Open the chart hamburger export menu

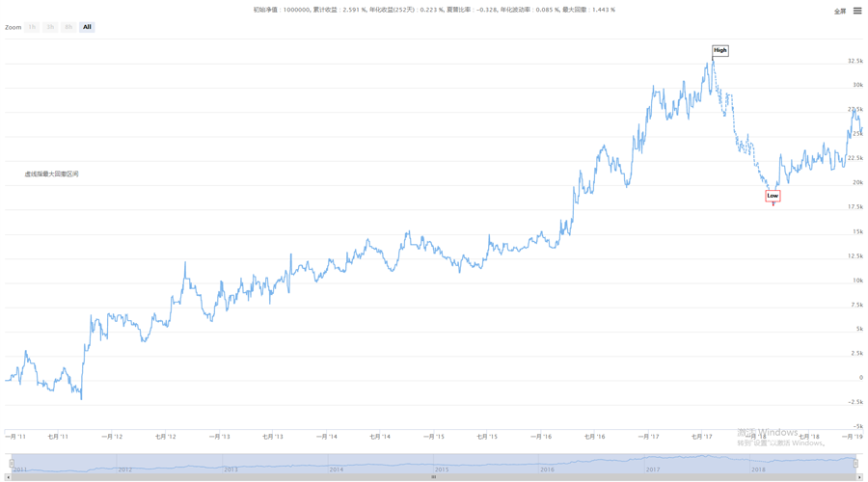tap(857, 11)
